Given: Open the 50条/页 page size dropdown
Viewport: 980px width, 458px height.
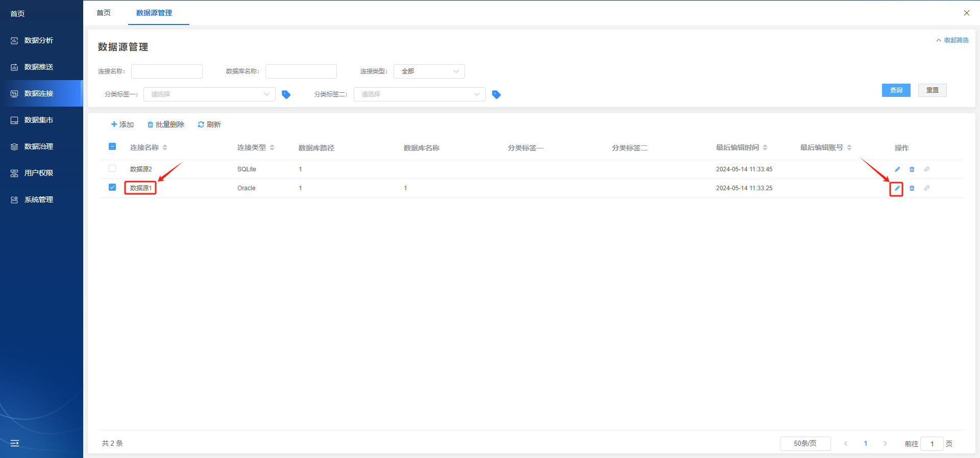Looking at the screenshot, I should (x=805, y=444).
